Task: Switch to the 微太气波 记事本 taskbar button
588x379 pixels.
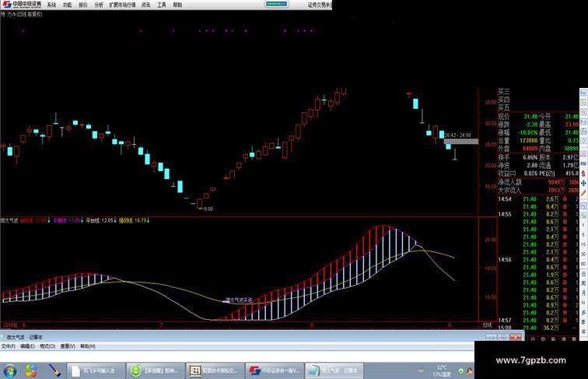Action: pos(334,370)
